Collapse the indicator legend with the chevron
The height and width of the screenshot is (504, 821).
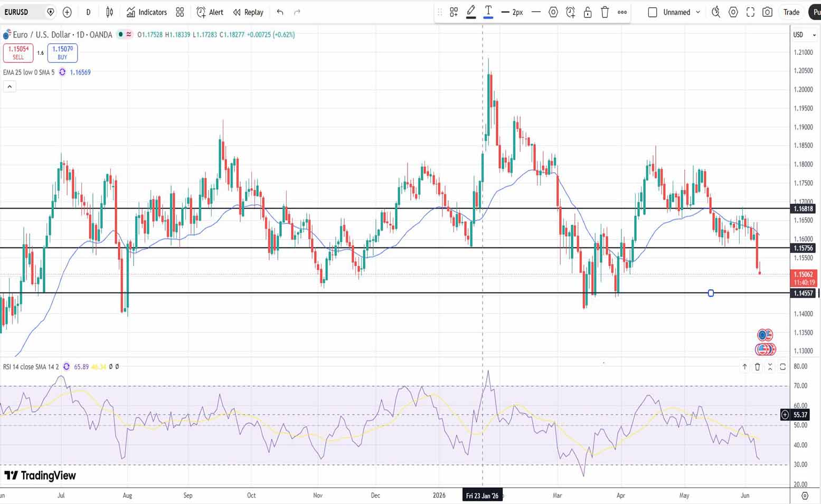pos(10,87)
